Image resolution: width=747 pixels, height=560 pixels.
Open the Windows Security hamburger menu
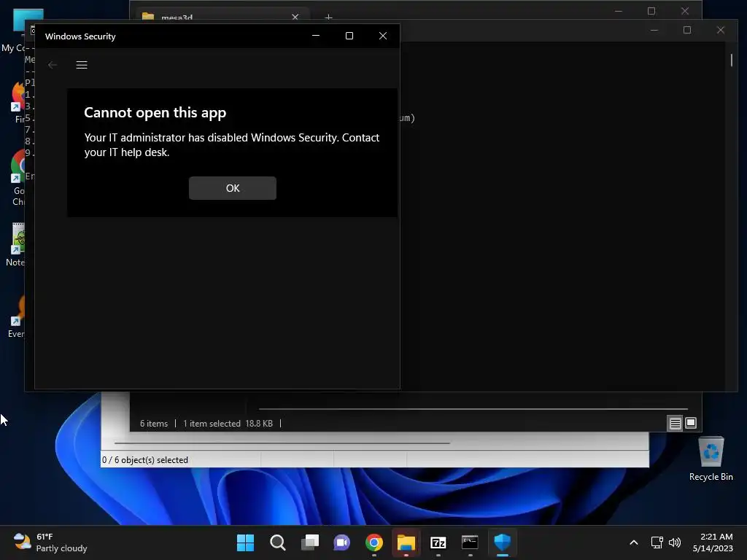(x=82, y=65)
